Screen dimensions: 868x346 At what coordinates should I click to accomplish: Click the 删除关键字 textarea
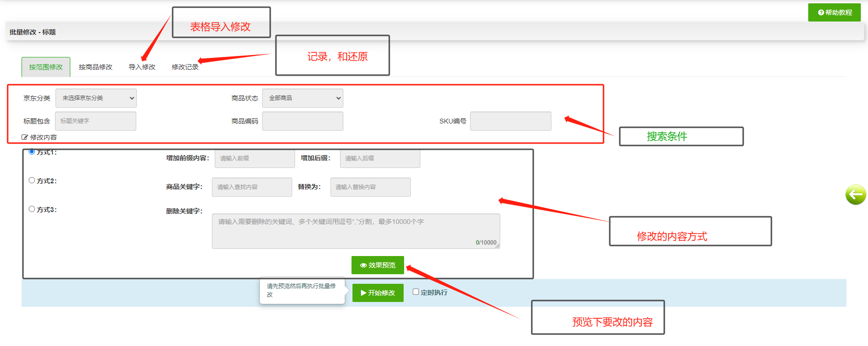click(x=355, y=231)
